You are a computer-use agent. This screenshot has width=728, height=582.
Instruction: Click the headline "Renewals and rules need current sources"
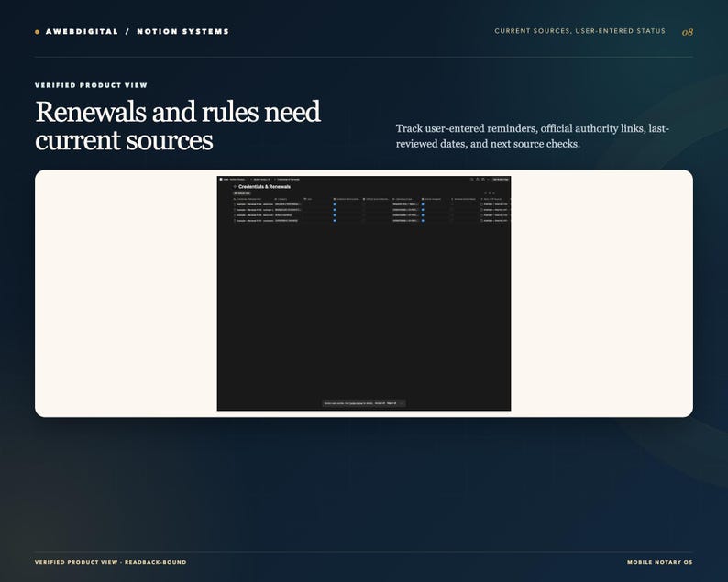[178, 126]
